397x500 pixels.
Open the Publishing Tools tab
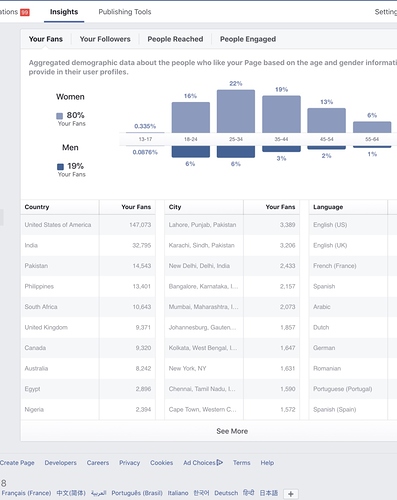click(x=125, y=12)
